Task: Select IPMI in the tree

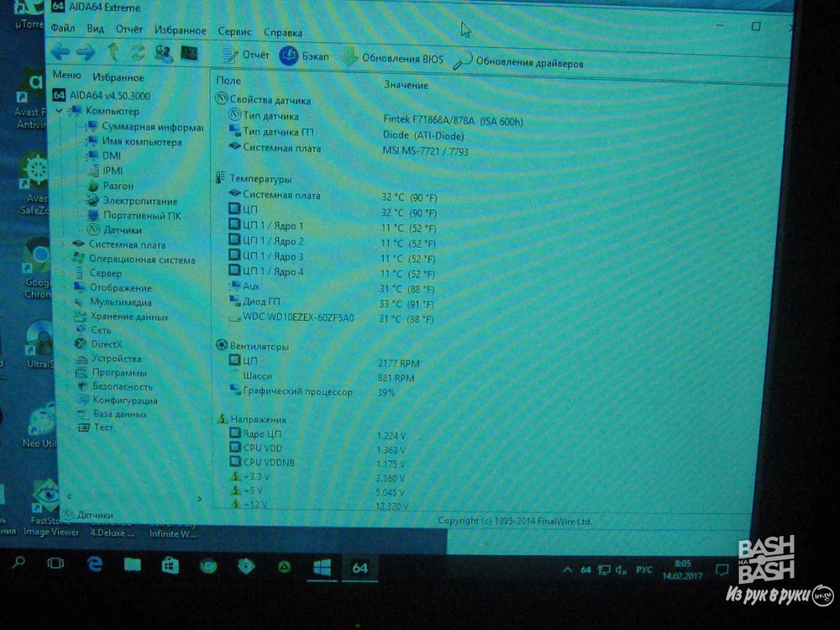Action: click(106, 171)
